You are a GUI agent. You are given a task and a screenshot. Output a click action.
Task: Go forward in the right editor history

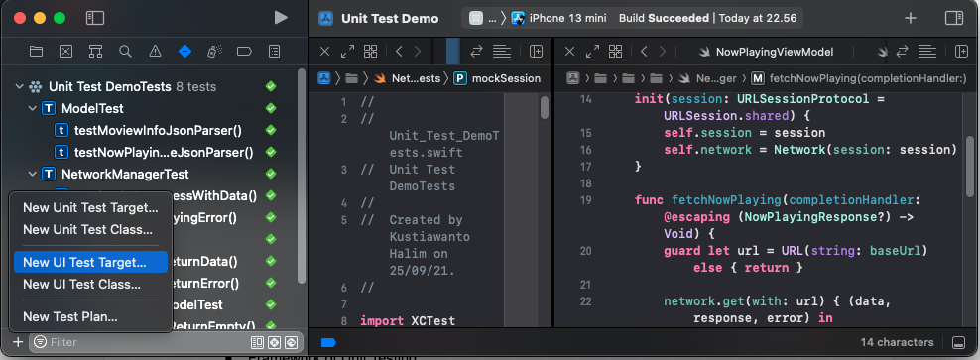click(x=663, y=52)
